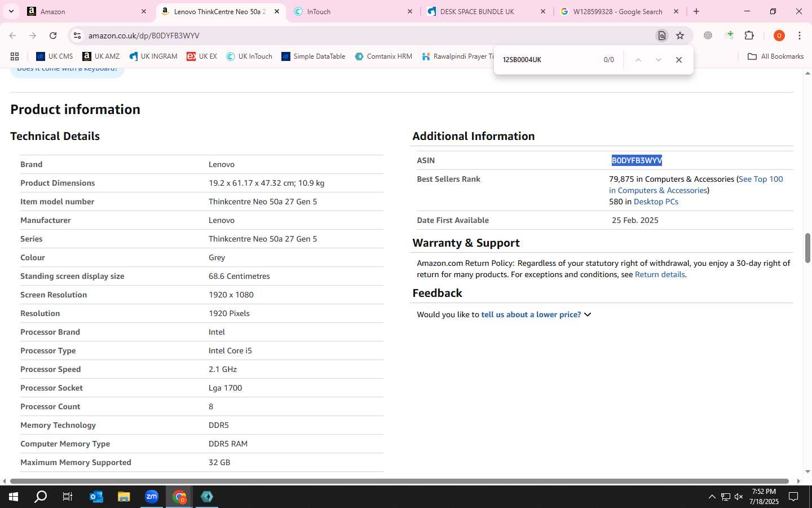Image resolution: width=812 pixels, height=508 pixels.
Task: Open File Explorer from the taskbar
Action: (x=123, y=497)
